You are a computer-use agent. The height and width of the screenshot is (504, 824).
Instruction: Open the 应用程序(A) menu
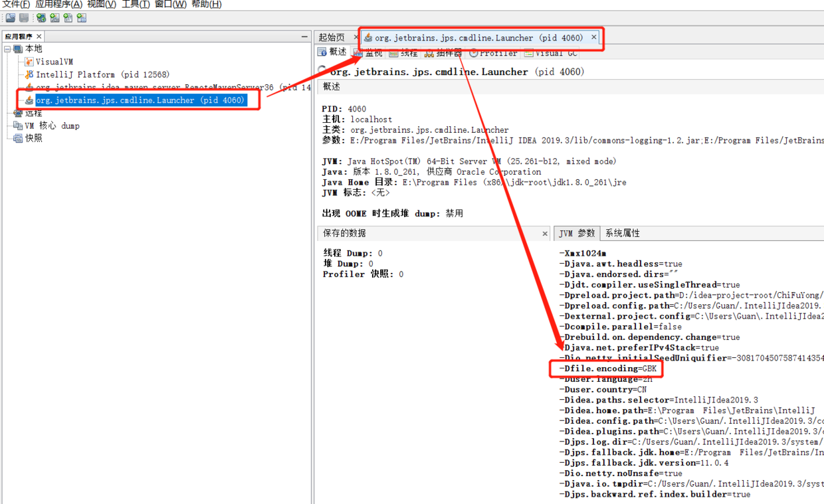(x=59, y=5)
